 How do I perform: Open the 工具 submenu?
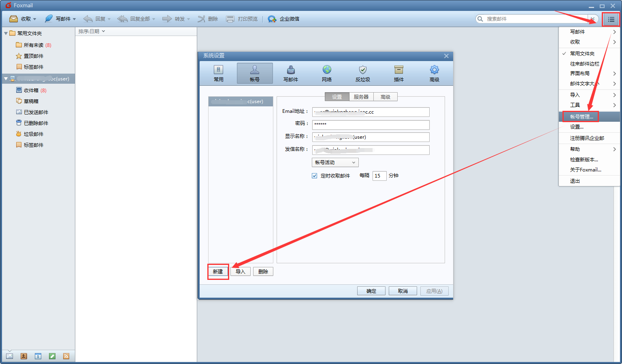(x=589, y=105)
